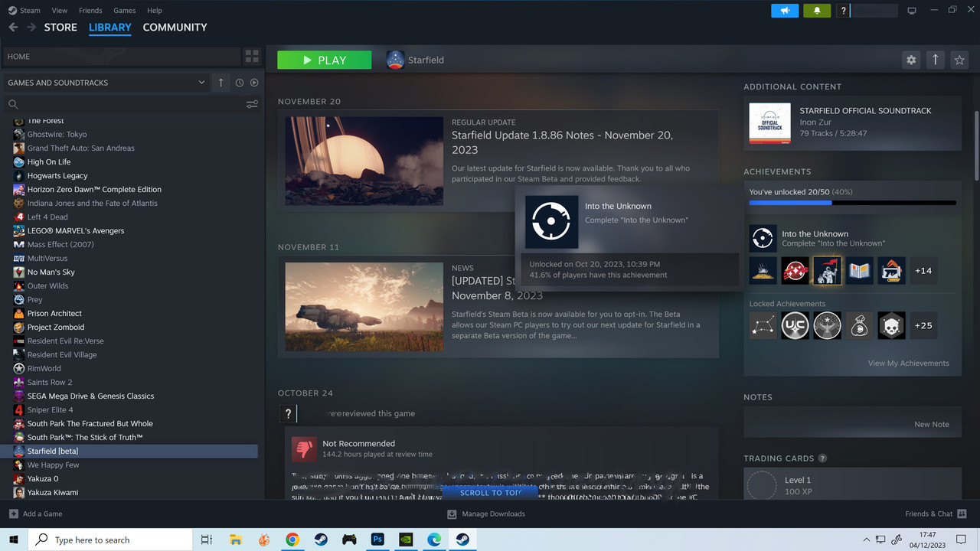Click the Into the Unknown achievement icon

point(763,238)
